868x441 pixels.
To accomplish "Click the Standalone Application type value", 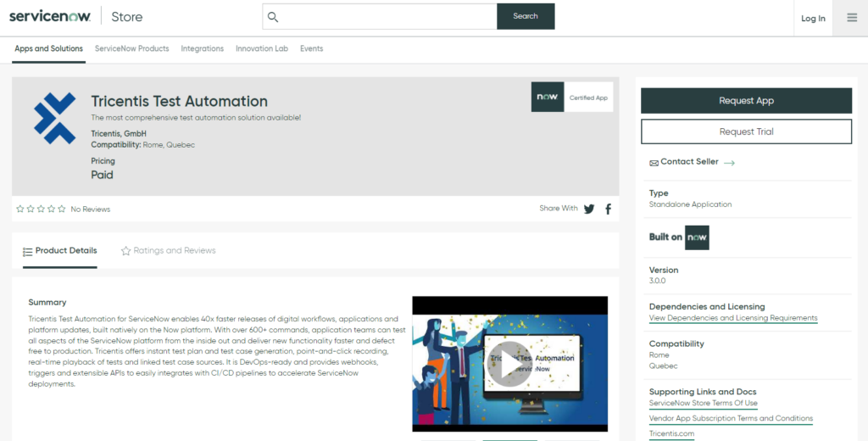I will pyautogui.click(x=690, y=204).
